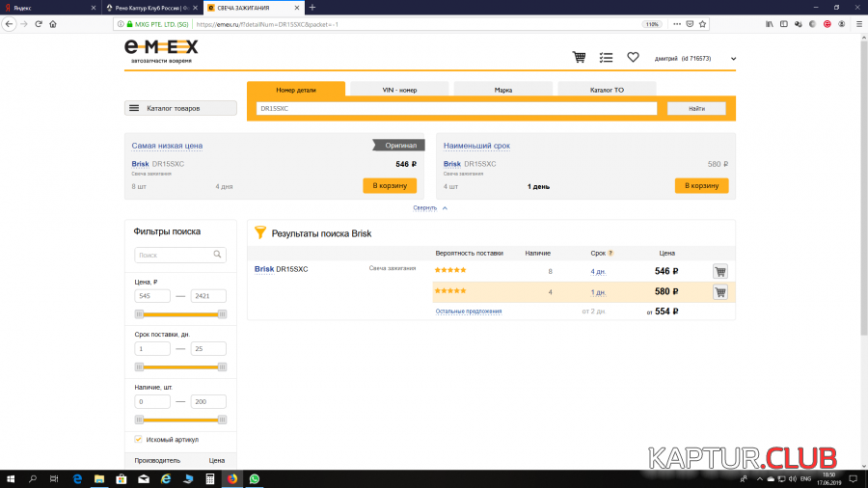Click the left handle of the Срок поставки slider
This screenshot has width=868, height=488.
(x=140, y=366)
